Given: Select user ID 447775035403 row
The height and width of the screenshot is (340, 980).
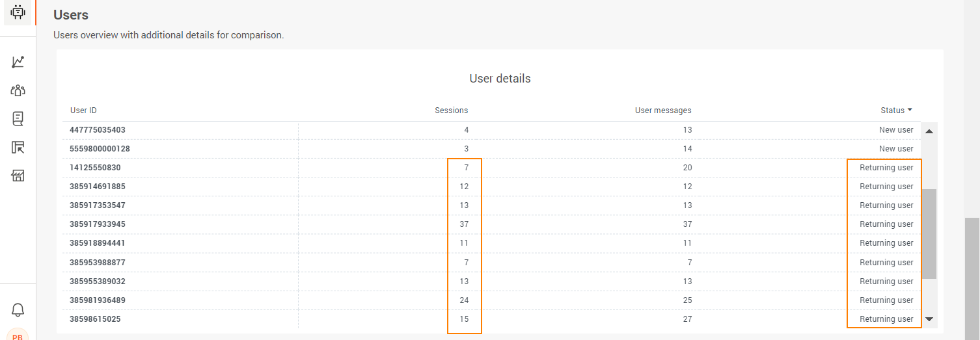Looking at the screenshot, I should coord(491,130).
